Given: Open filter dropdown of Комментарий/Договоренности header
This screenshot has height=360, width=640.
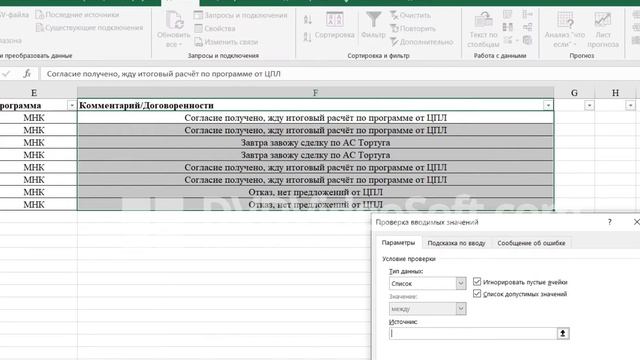Looking at the screenshot, I should [x=548, y=105].
